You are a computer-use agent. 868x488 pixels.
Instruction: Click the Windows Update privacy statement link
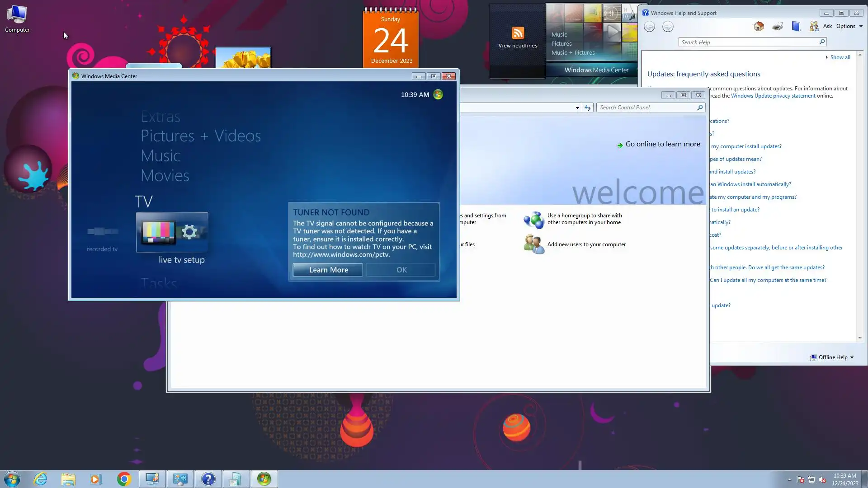tap(773, 96)
